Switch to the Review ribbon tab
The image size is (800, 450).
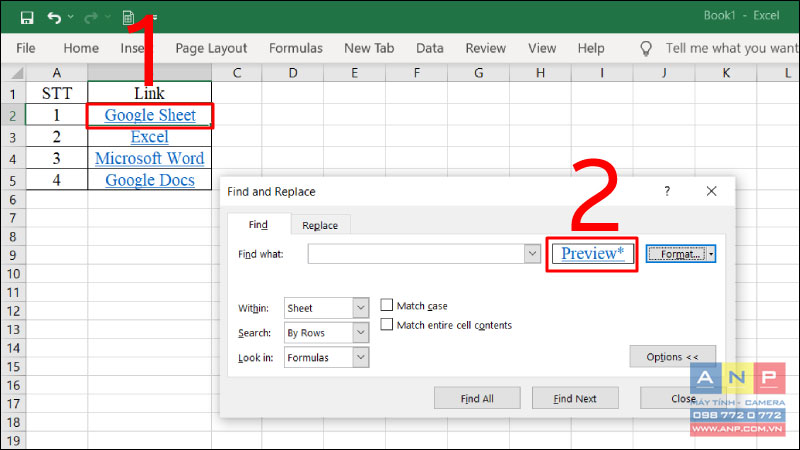pos(485,48)
